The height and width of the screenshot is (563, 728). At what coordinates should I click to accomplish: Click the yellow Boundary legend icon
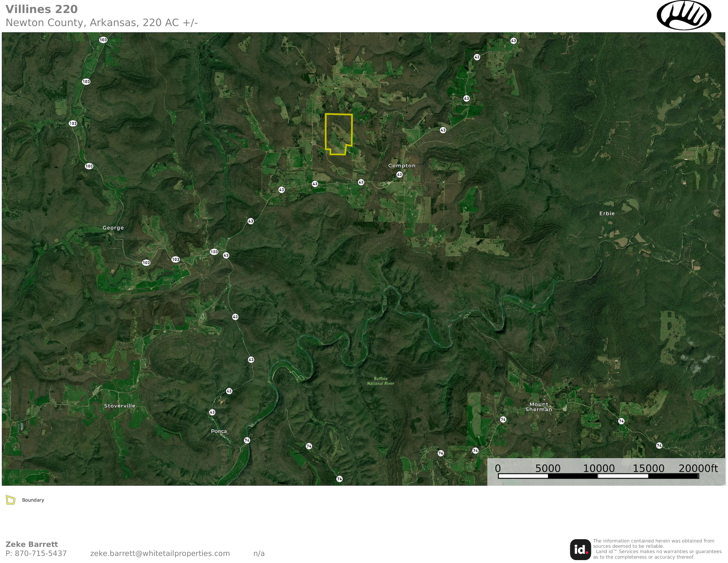[11, 500]
